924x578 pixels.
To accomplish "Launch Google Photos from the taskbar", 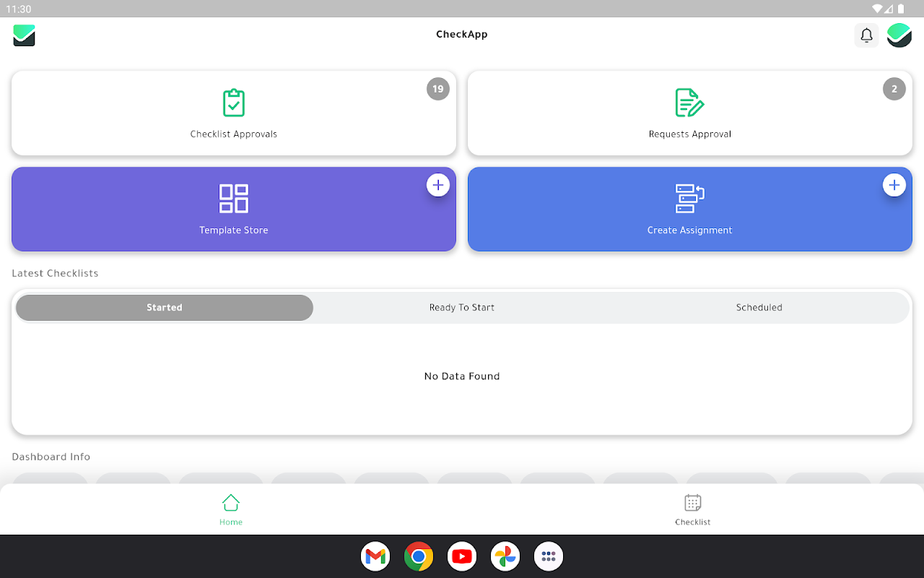I will pos(505,556).
